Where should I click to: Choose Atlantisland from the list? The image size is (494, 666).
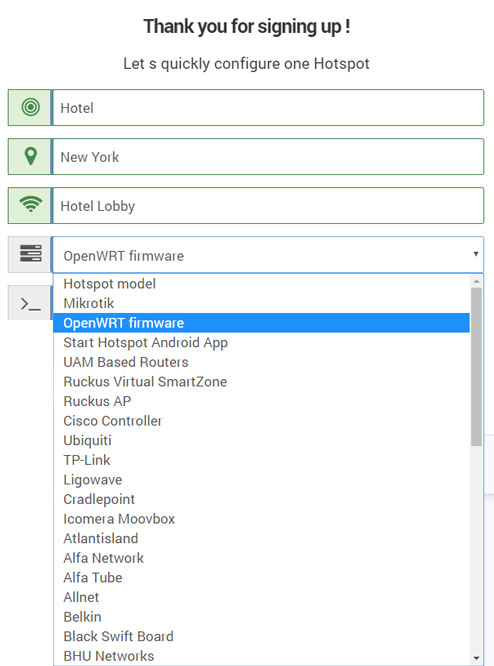(x=261, y=538)
